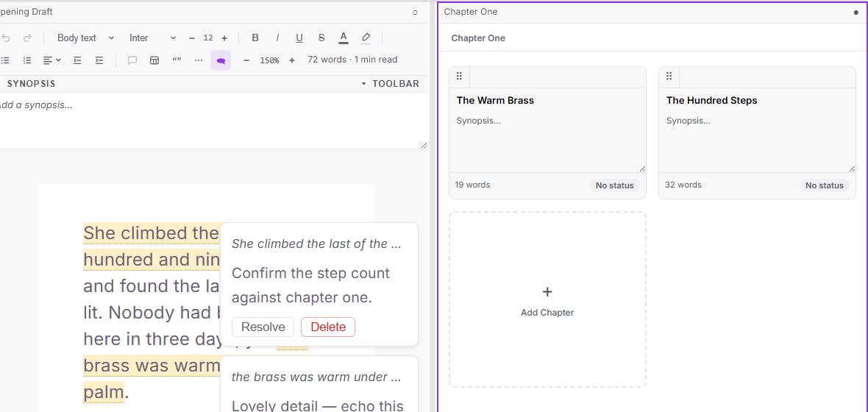
Task: Click the Add Chapter card
Action: point(547,299)
